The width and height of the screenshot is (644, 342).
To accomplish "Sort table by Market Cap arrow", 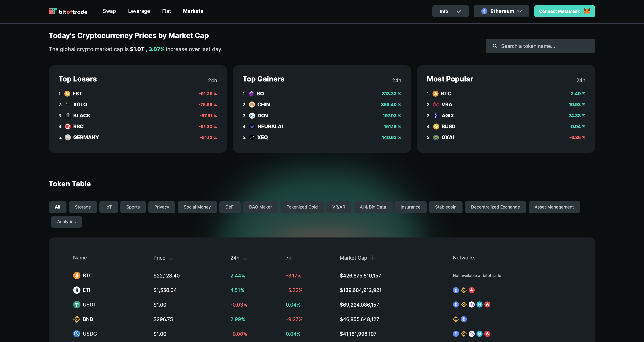I will tap(372, 258).
